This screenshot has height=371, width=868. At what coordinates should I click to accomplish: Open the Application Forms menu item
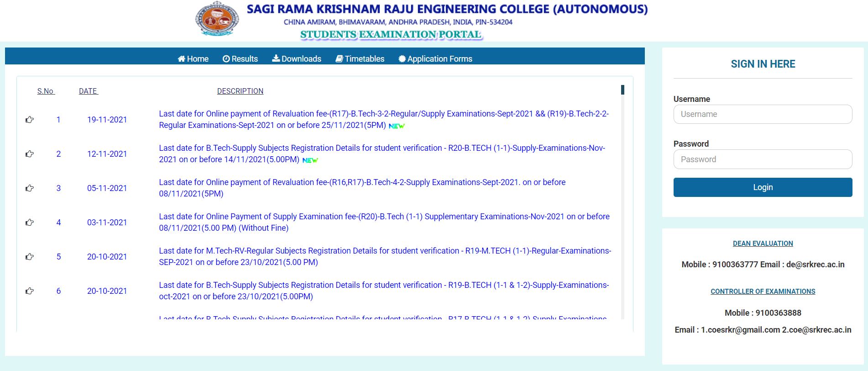tap(435, 58)
